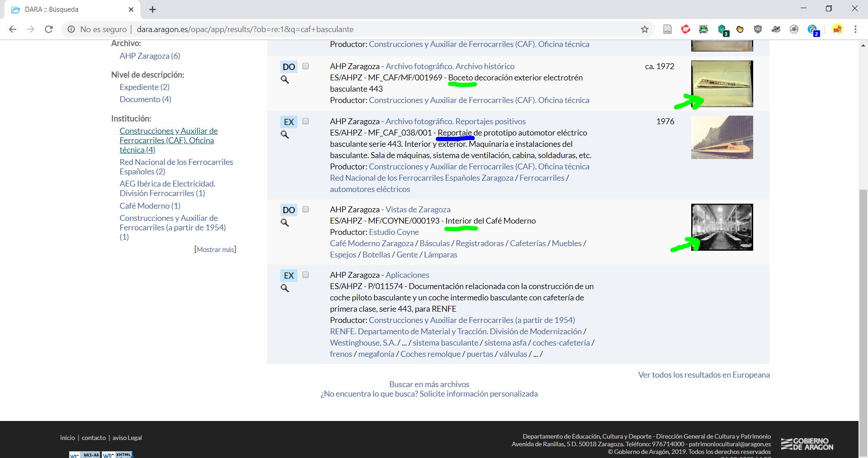Open 'Archivo fotográfico. Reportajes positivos' link

pos(456,122)
